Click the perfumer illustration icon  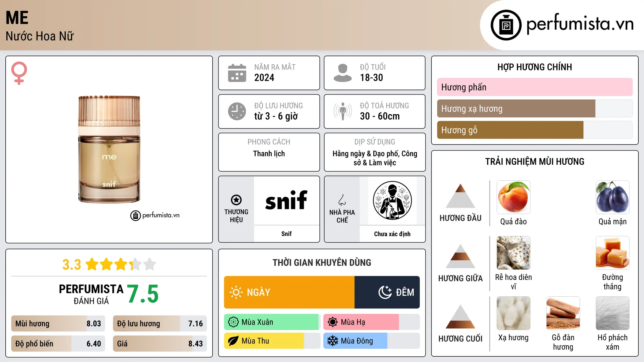pyautogui.click(x=392, y=200)
